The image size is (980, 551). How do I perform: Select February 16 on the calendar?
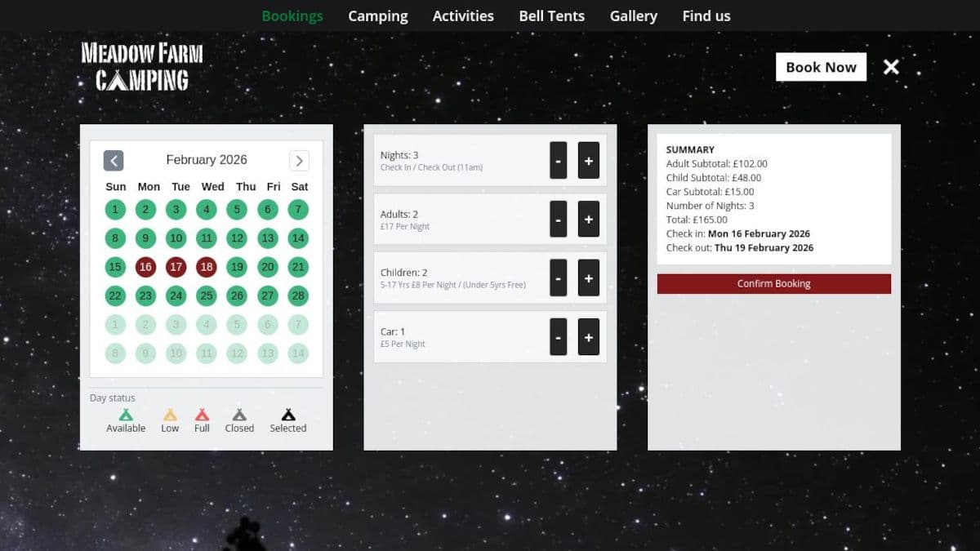[145, 267]
